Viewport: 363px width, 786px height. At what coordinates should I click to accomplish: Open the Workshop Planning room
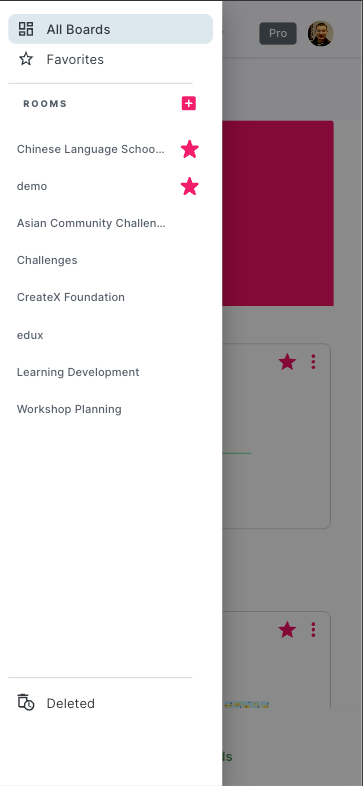[x=69, y=409]
